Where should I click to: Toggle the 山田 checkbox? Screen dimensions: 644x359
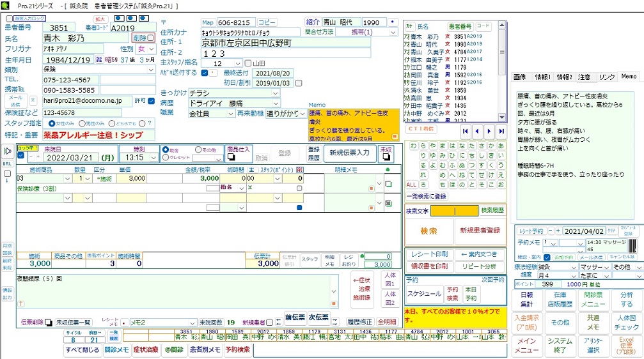click(x=248, y=63)
